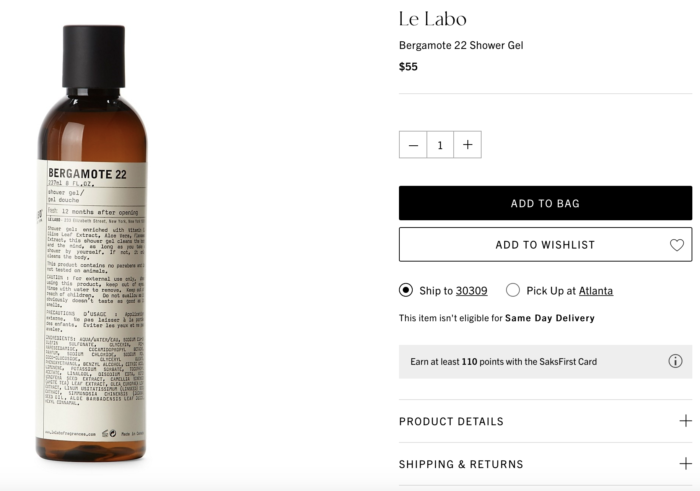Open the Le Labo brand name link
700x491 pixels.
[x=433, y=19]
